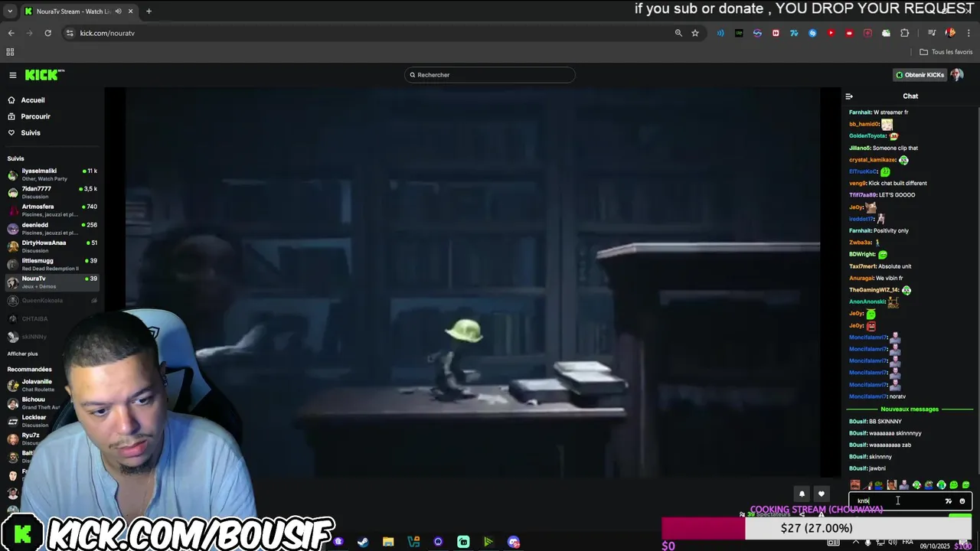The image size is (980, 551).
Task: Click the Shazam extension icon
Action: click(x=812, y=33)
